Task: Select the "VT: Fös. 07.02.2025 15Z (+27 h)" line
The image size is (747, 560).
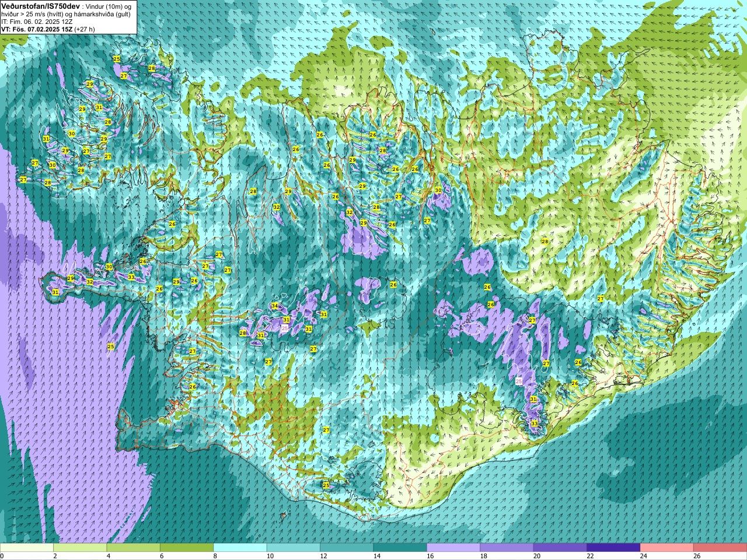Action: point(48,29)
